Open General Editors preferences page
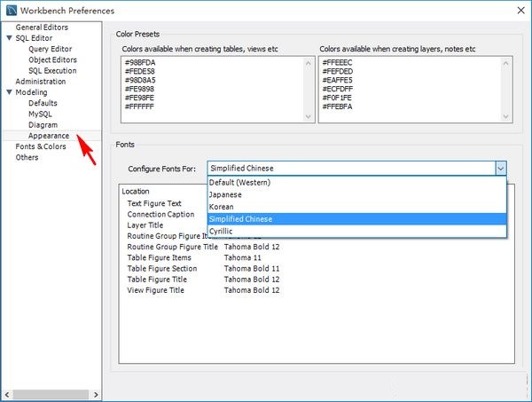The height and width of the screenshot is (402, 532). point(42,28)
